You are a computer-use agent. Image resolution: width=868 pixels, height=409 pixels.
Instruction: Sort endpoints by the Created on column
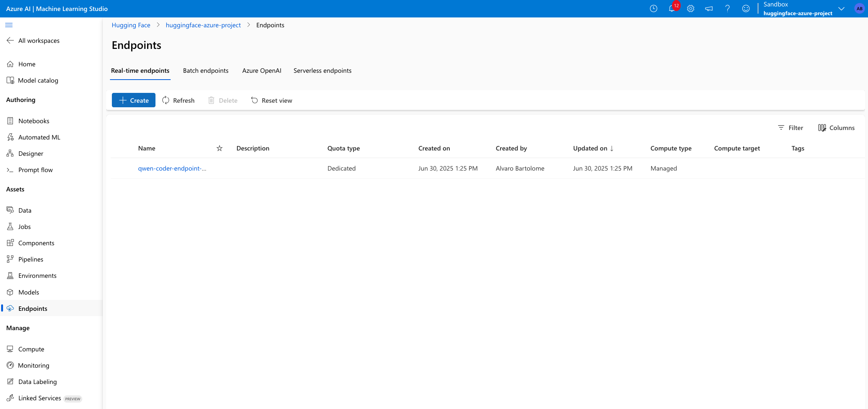434,148
